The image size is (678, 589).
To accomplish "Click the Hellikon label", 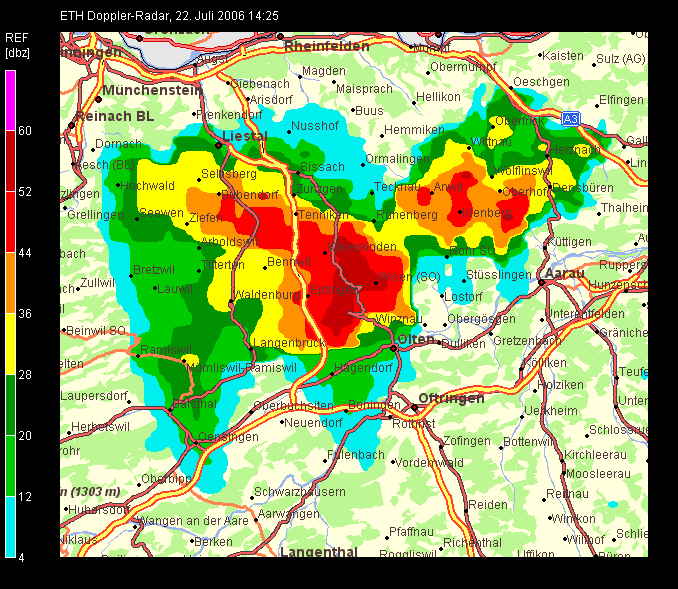I will pos(438,97).
